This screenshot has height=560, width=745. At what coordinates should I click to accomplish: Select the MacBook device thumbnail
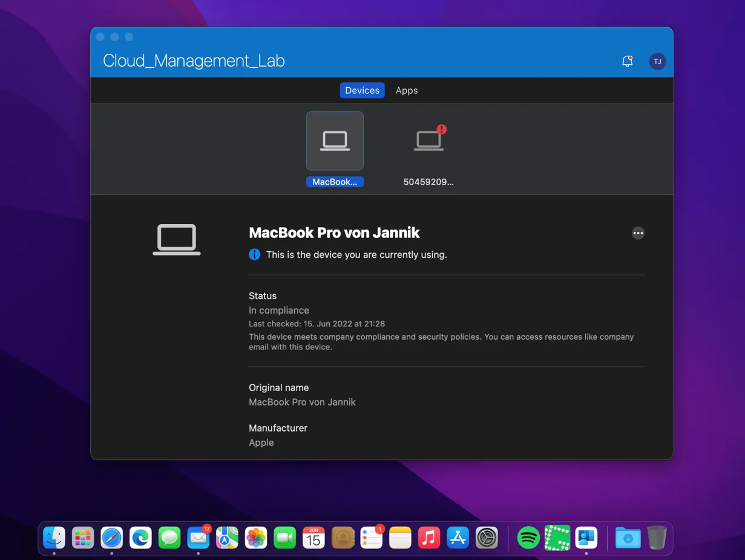pos(335,141)
